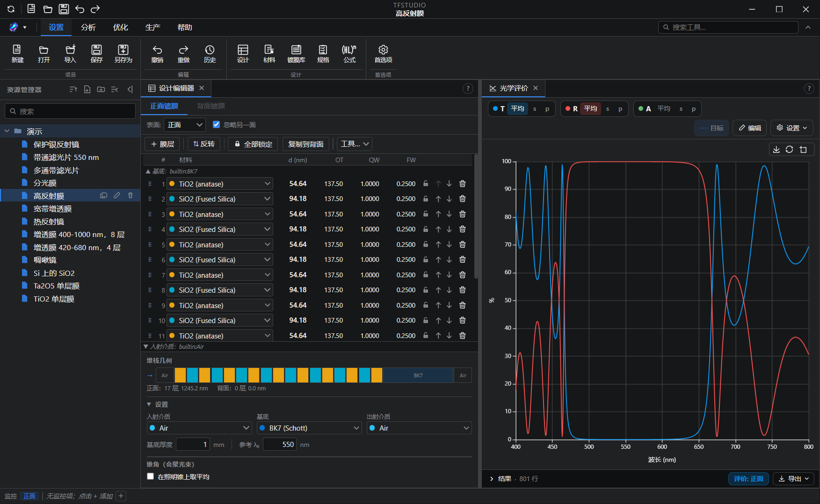820x504 pixels.
Task: Open the 公式 (Formula) tool
Action: coord(349,54)
